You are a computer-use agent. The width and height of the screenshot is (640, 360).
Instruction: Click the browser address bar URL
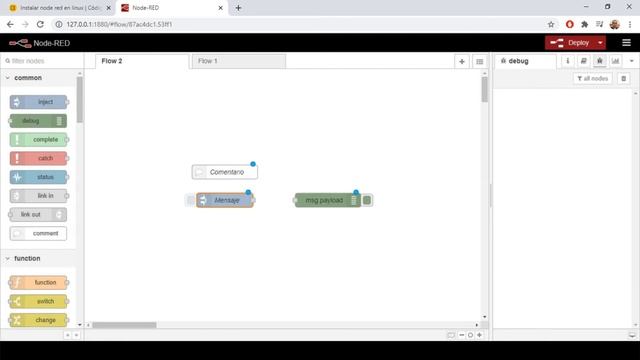coord(119,24)
